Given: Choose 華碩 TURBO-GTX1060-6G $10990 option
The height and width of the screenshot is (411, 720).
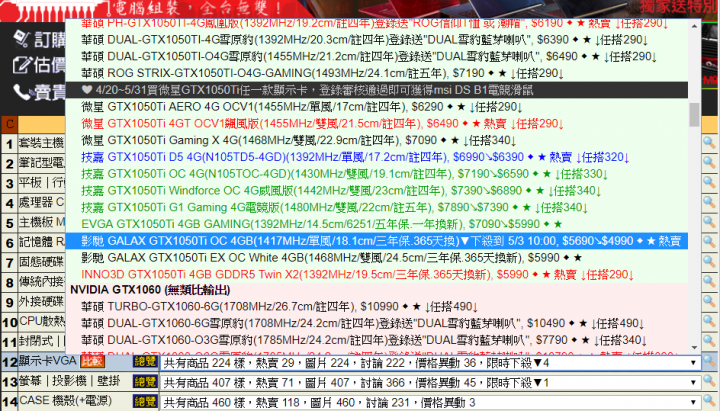Looking at the screenshot, I should tap(377, 306).
